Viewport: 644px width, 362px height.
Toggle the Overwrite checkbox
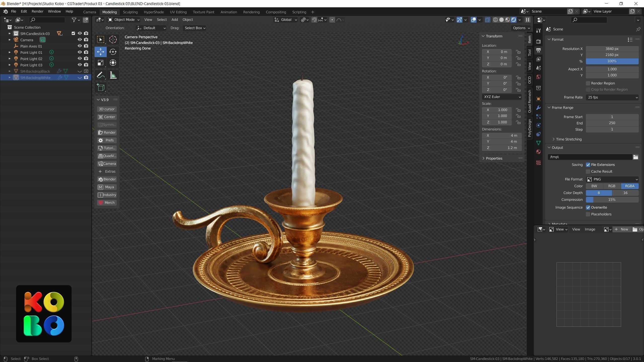(x=588, y=208)
